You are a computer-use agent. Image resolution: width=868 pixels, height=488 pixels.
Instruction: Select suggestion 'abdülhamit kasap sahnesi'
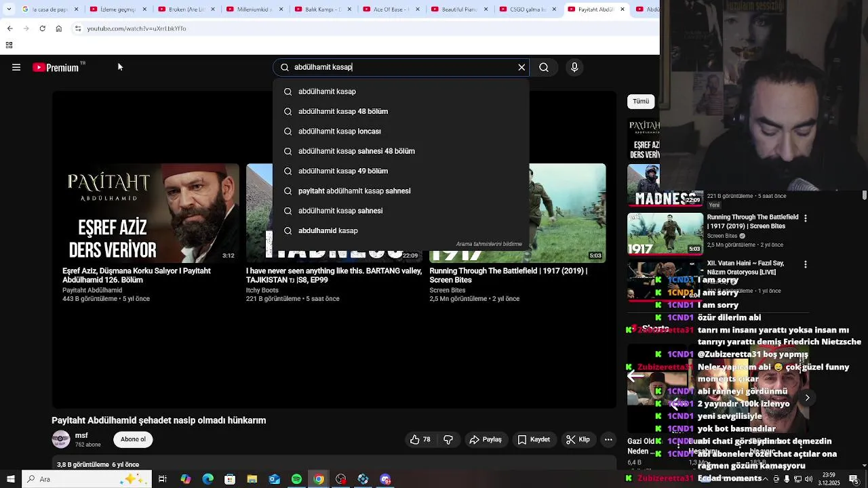(x=401, y=211)
